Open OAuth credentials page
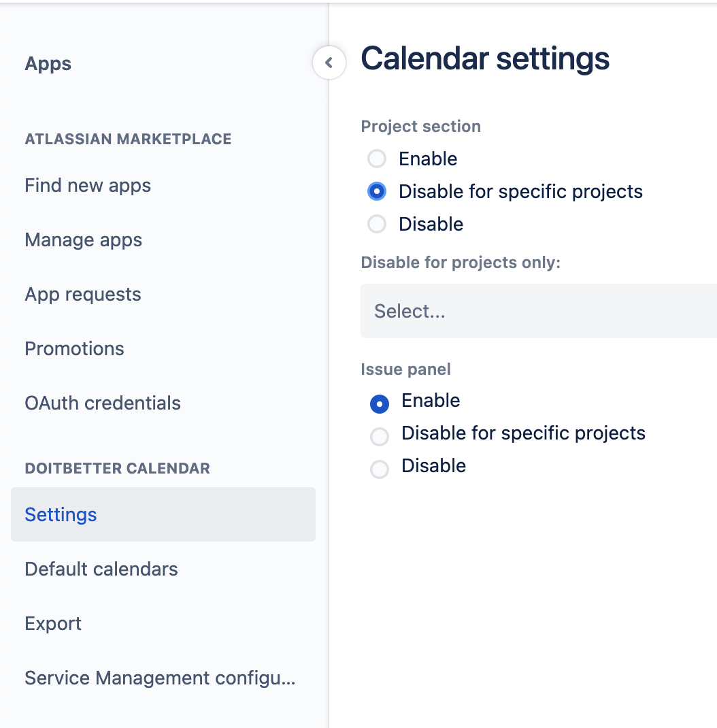Image resolution: width=717 pixels, height=728 pixels. pos(103,403)
